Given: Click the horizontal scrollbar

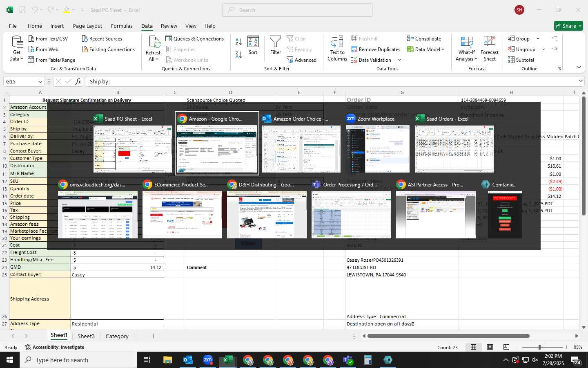Looking at the screenshot, I should [x=448, y=336].
